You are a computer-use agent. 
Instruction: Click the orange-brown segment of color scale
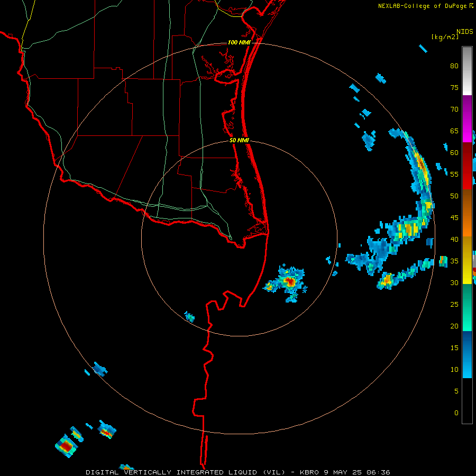coord(467,213)
